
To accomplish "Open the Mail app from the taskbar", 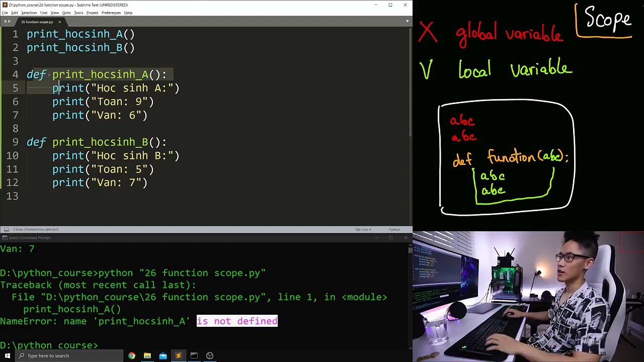I will click(x=163, y=355).
